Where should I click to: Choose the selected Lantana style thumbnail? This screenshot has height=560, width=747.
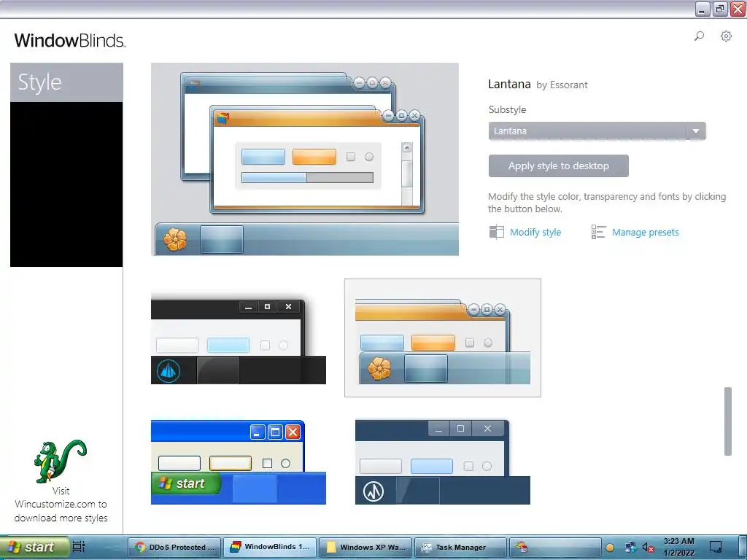[x=443, y=338]
